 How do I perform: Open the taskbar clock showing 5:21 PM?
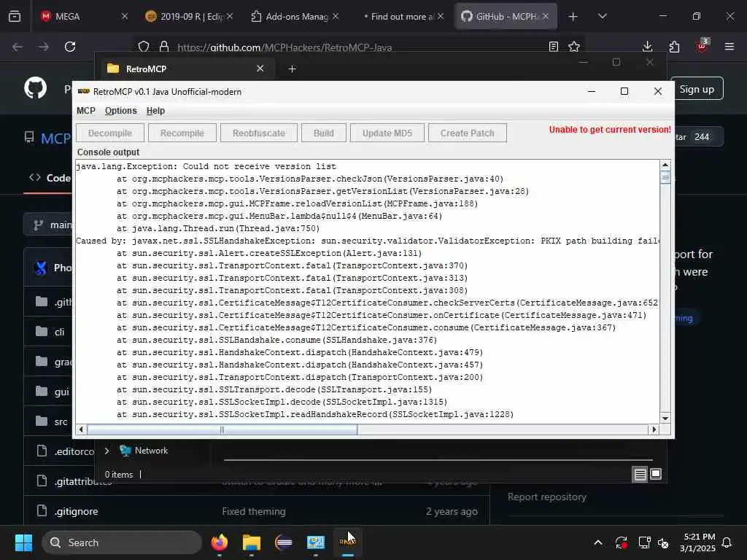coord(699,542)
